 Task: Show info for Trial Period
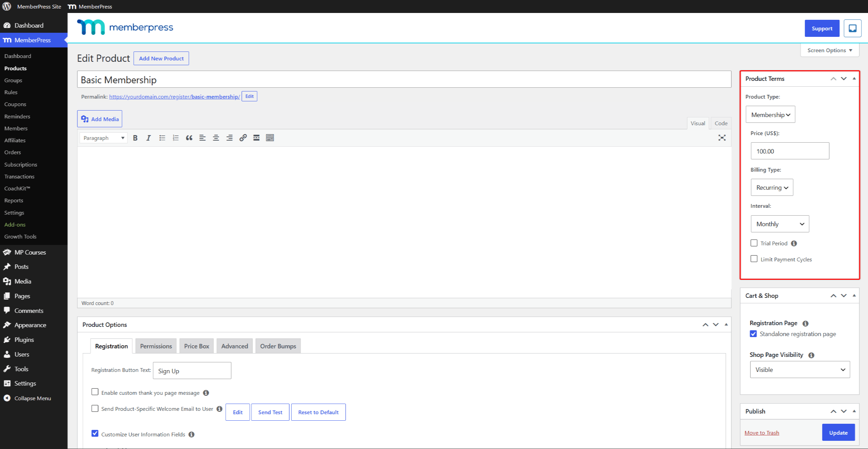pos(794,243)
